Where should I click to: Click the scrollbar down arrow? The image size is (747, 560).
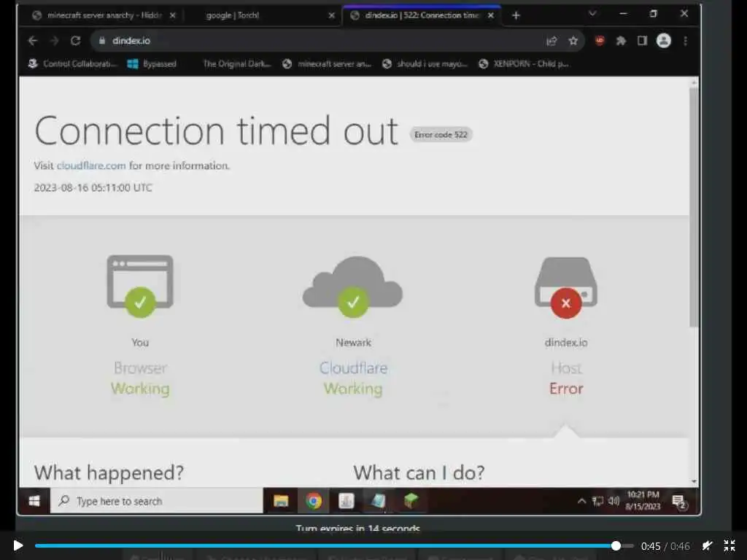[x=694, y=481]
